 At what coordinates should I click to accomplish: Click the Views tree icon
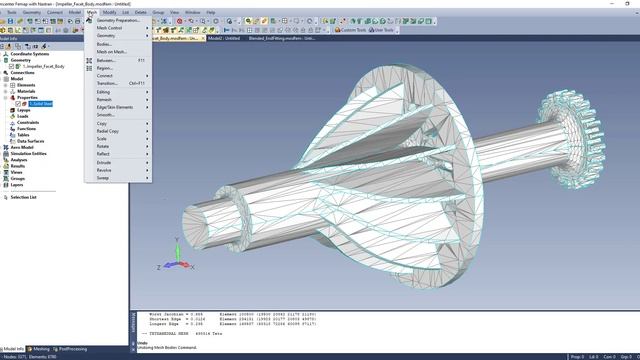pyautogui.click(x=6, y=172)
